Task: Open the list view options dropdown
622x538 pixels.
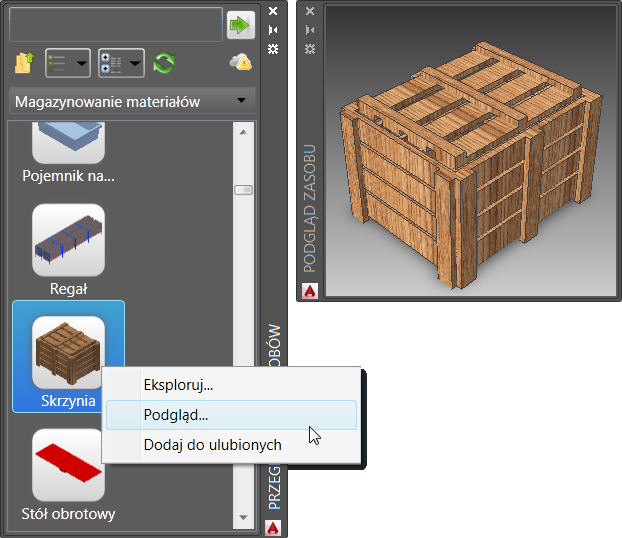Action: (68, 63)
